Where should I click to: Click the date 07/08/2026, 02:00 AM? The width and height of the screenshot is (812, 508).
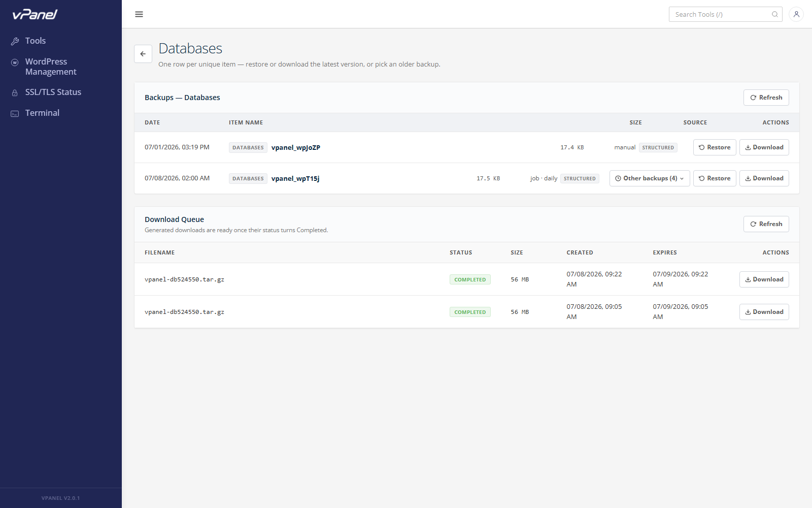click(177, 178)
